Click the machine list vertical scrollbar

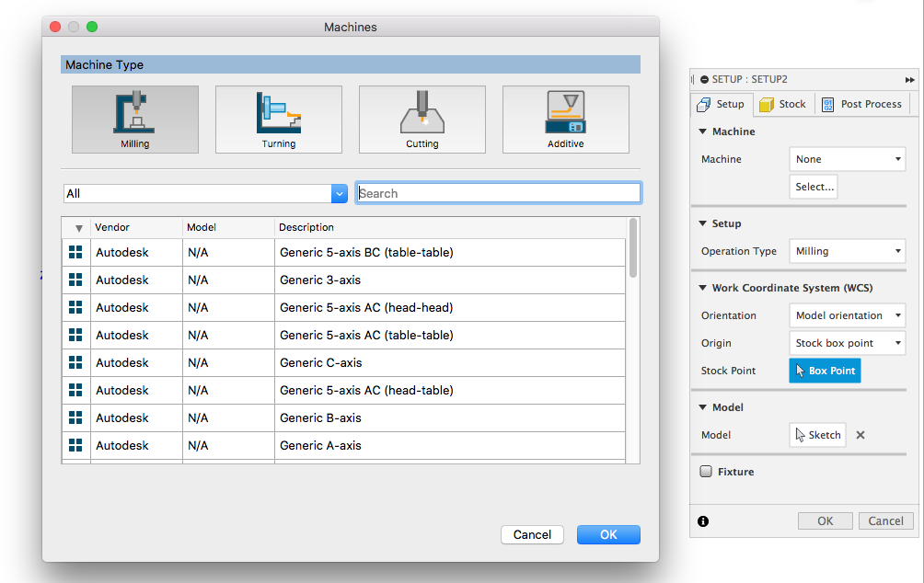(633, 247)
